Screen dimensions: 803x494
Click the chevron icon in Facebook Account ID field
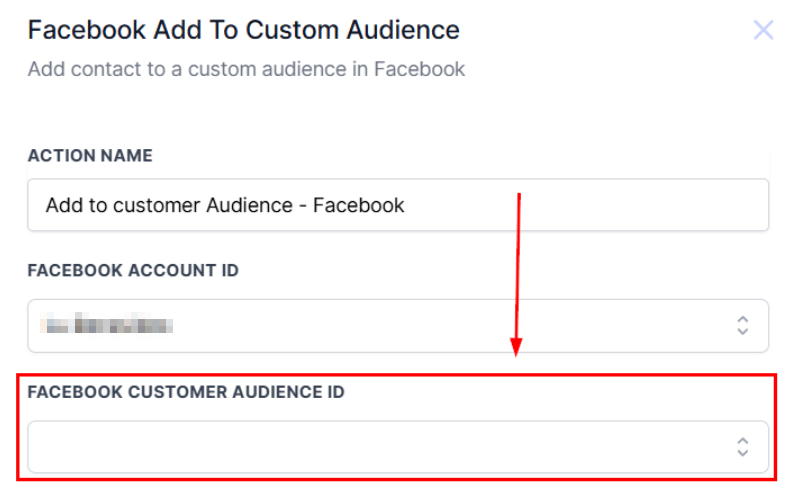coord(742,325)
